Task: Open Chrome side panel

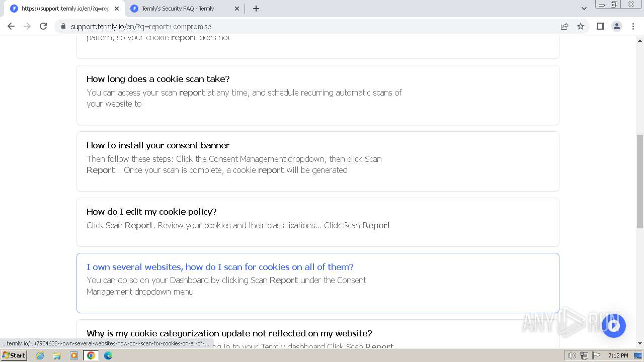Action: (600, 26)
